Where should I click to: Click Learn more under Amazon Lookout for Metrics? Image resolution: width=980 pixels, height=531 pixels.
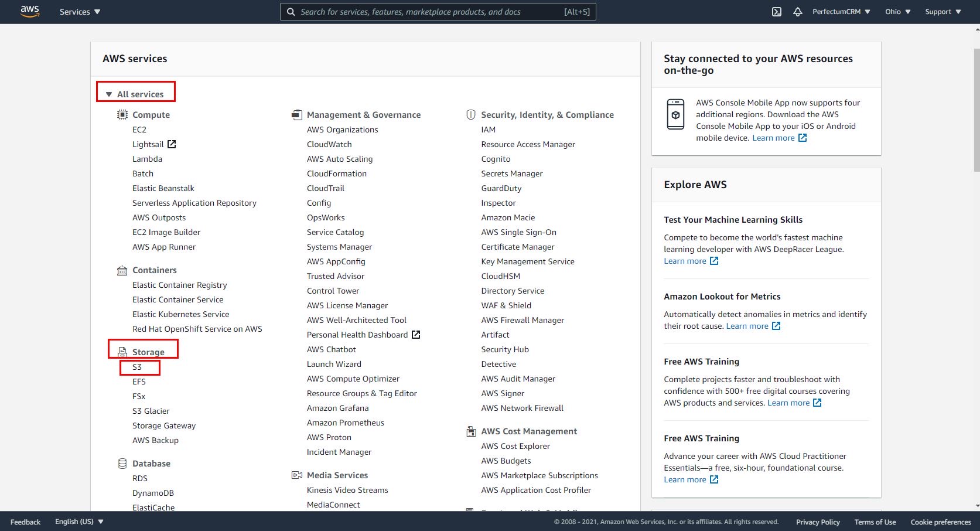point(747,326)
